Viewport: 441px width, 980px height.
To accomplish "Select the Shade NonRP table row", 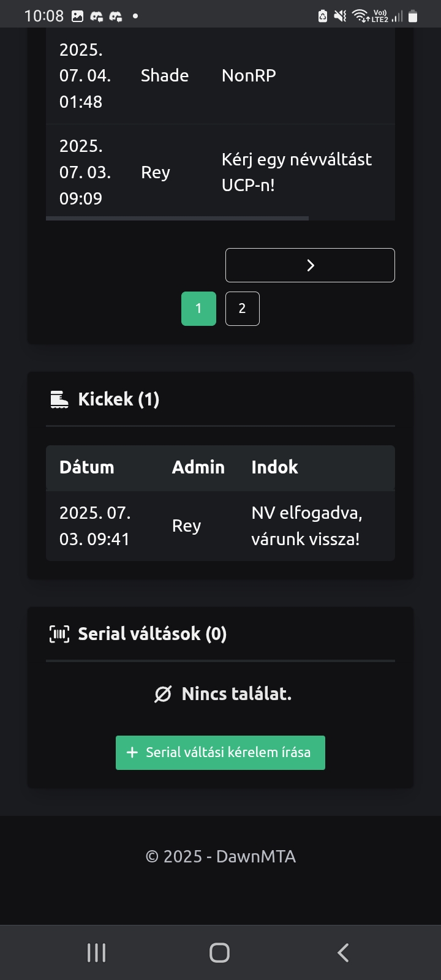I will tap(221, 76).
